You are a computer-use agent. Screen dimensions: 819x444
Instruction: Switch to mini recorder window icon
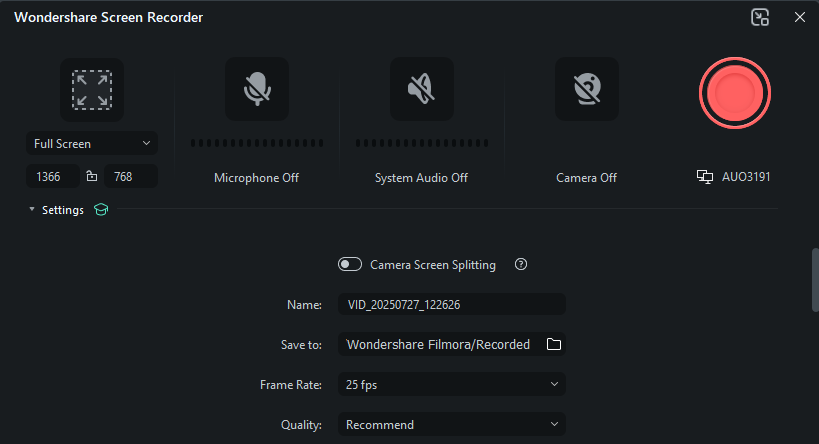point(760,17)
